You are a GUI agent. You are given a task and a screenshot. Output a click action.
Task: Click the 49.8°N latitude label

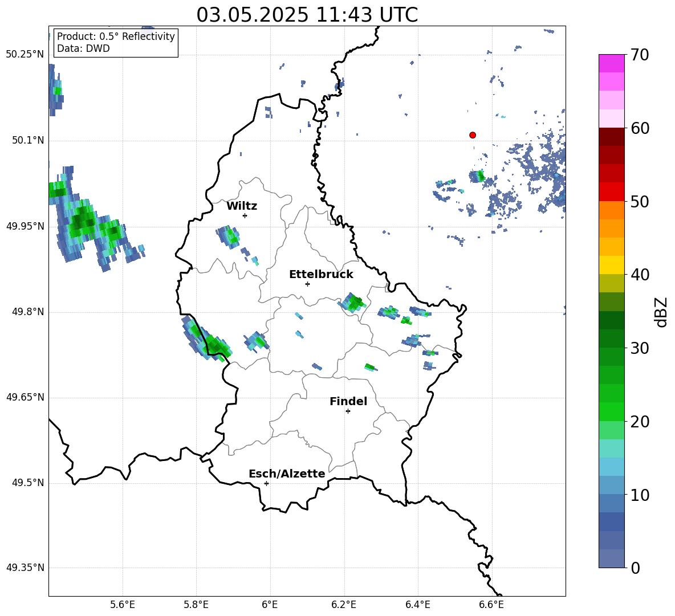(x=28, y=312)
